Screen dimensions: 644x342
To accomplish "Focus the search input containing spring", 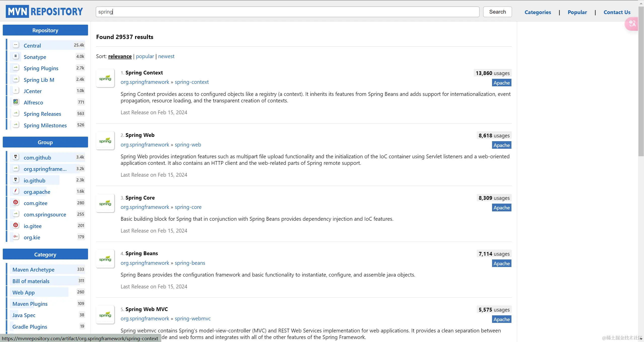I will click(x=287, y=12).
